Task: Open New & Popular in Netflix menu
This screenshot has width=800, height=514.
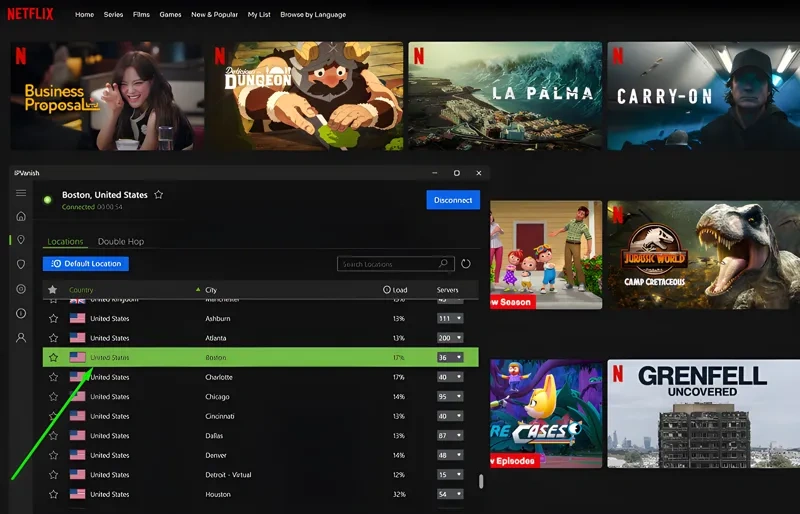Action: point(213,15)
